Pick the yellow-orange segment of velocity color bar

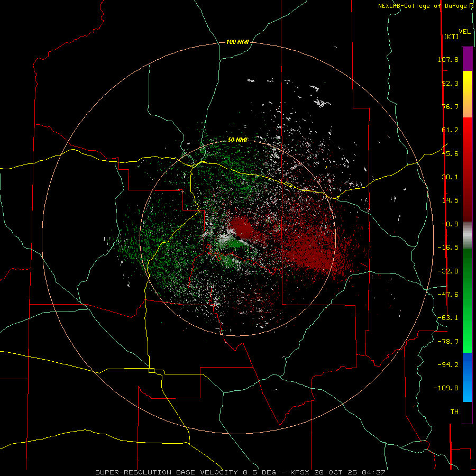pos(467,94)
